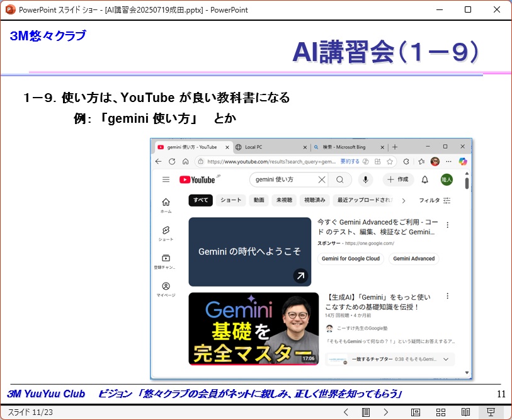Click the YouTube search magnifier button
Viewport: 512px width, 420px height.
339,179
